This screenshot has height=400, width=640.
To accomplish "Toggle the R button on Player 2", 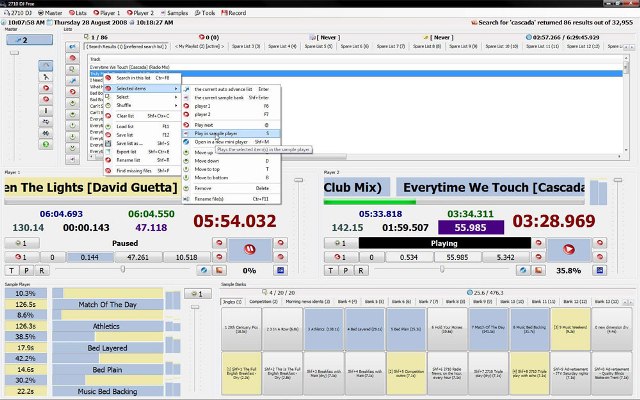I will (x=361, y=270).
